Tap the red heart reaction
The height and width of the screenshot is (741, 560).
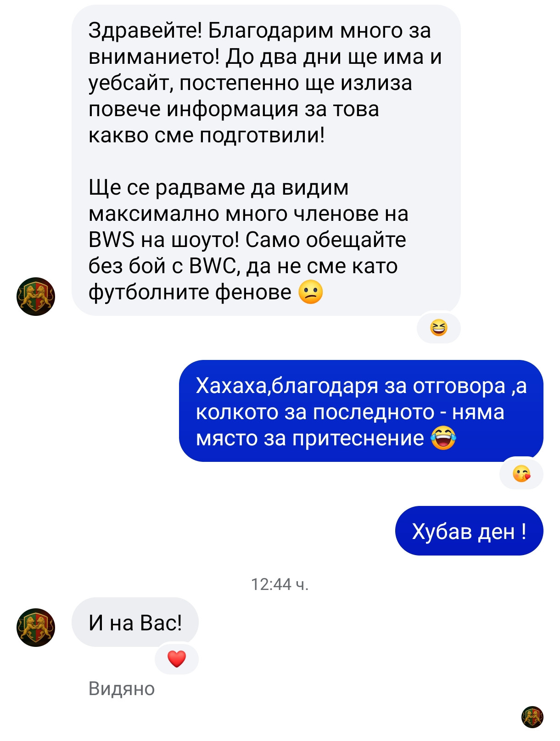(177, 659)
